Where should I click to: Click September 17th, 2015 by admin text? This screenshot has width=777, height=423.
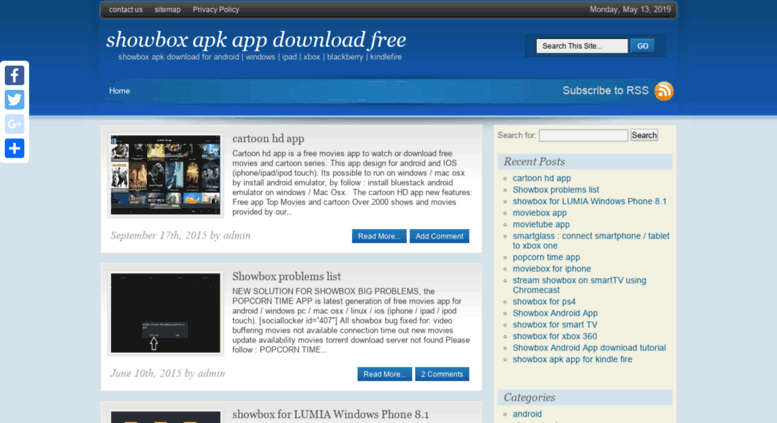180,236
